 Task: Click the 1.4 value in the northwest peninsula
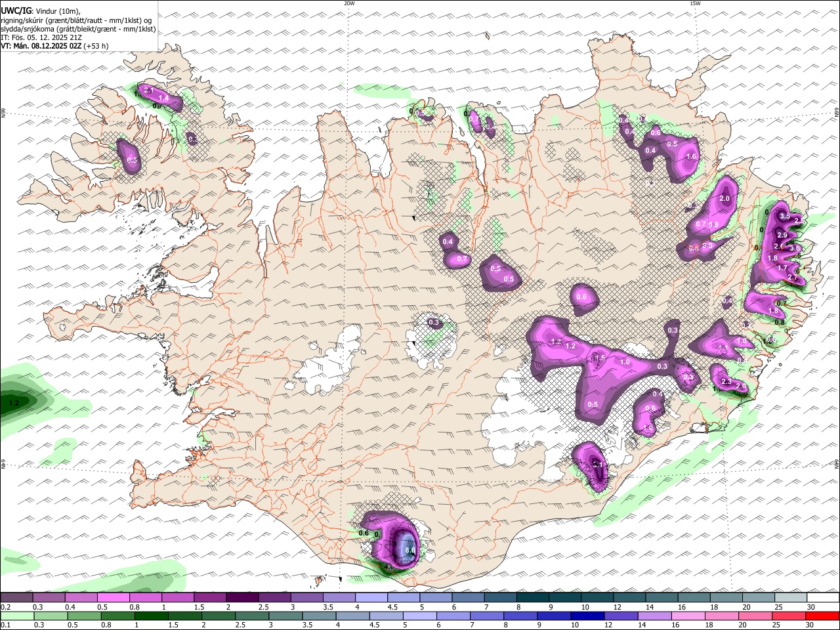coord(164,98)
